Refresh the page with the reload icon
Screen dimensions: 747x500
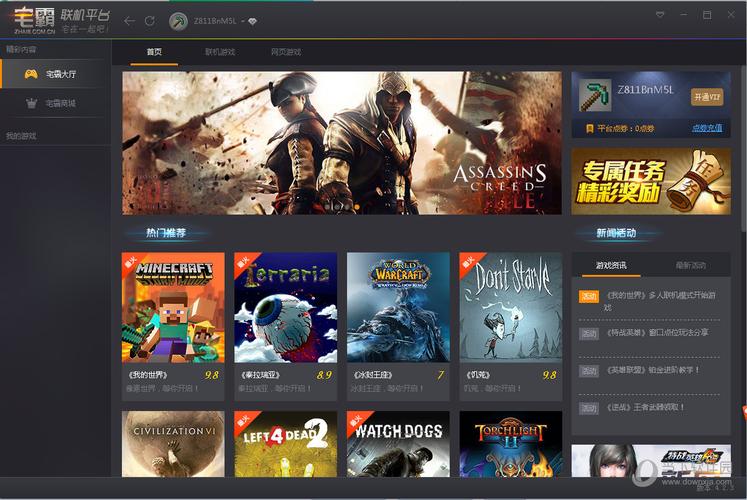click(x=150, y=21)
